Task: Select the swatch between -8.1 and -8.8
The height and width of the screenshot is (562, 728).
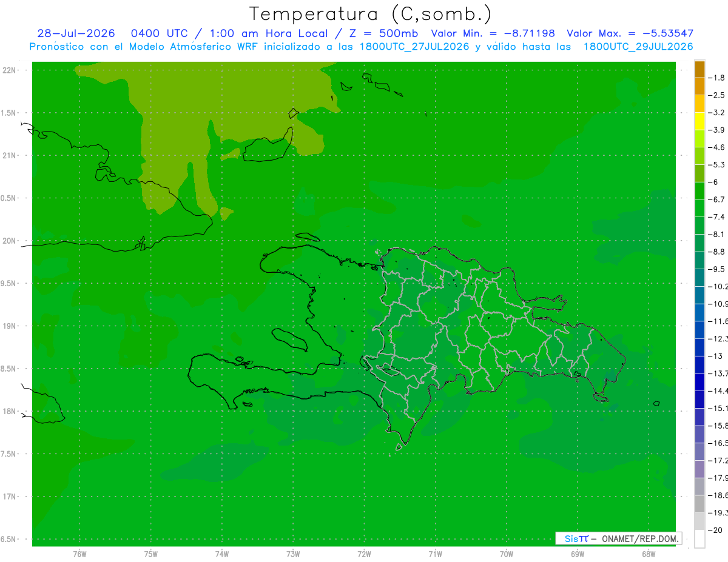Action: tap(699, 243)
